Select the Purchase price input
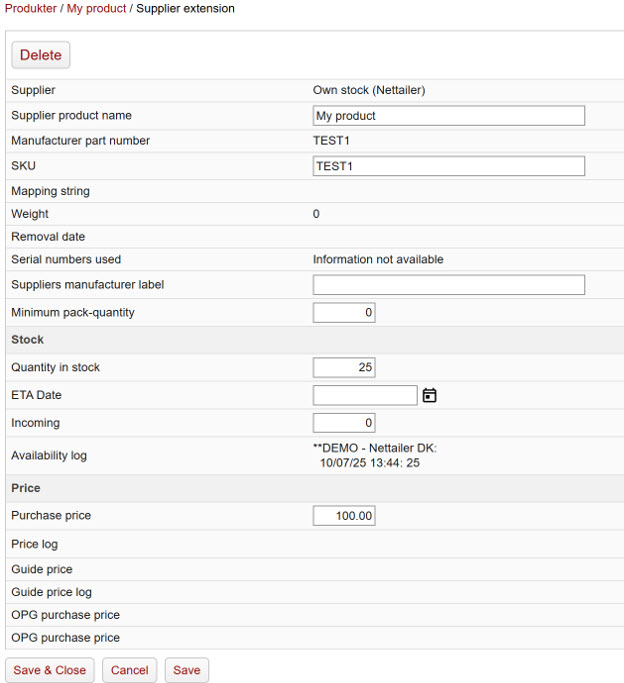Screen dimensions: 624x683 point(344,516)
